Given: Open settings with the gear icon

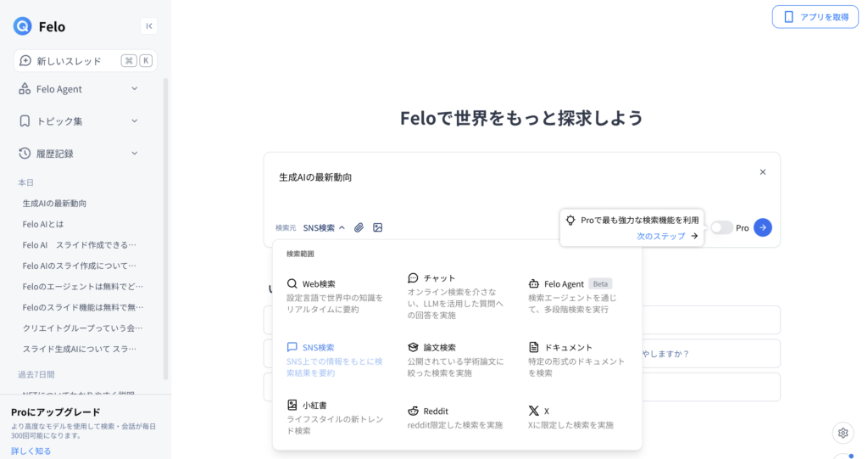Looking at the screenshot, I should [843, 433].
